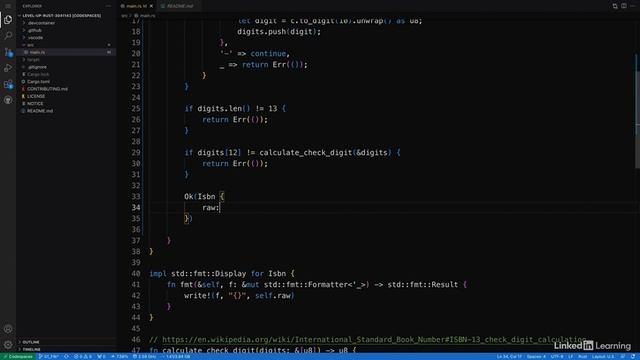Click the Ln 34, Col 17 status item
The width and height of the screenshot is (640, 360).
click(x=509, y=357)
